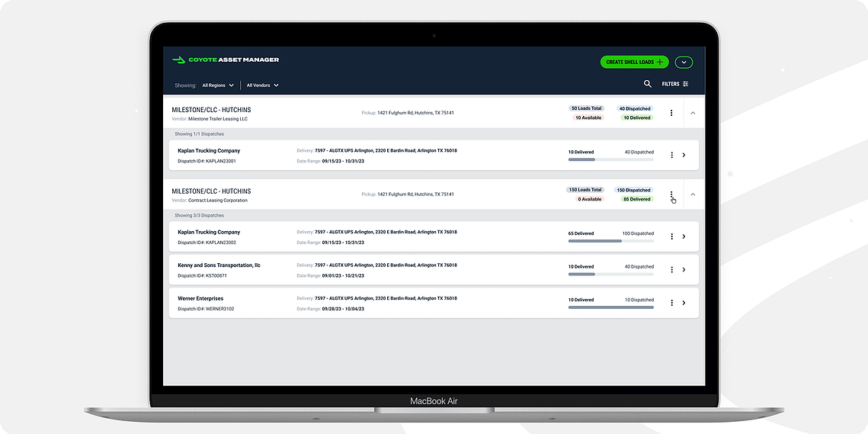
Task: Click Dispatch ID WERNER2102
Action: (205, 309)
